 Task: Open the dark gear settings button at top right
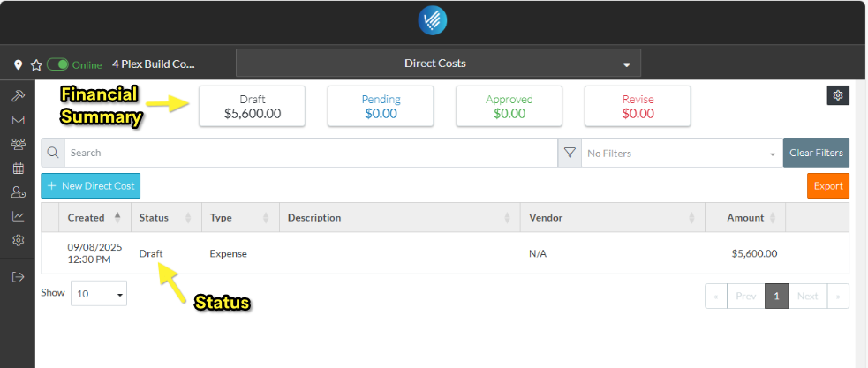pyautogui.click(x=838, y=95)
